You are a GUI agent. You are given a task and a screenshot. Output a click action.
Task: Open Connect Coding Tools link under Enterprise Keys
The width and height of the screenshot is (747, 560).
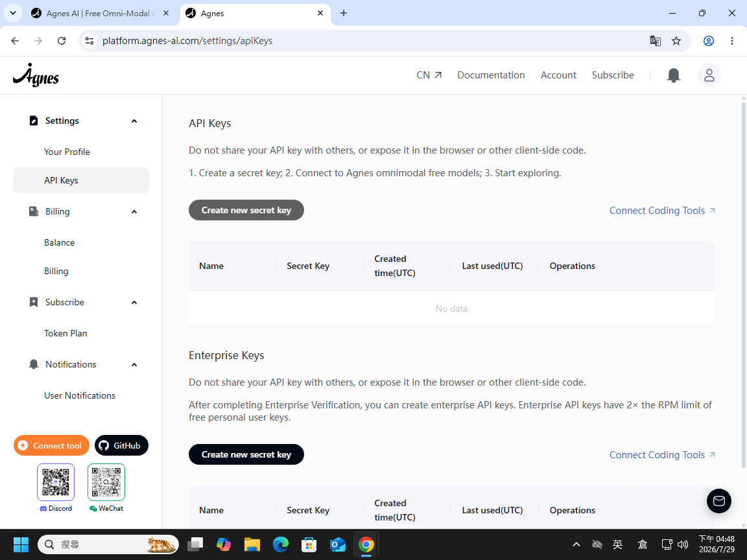point(662,455)
